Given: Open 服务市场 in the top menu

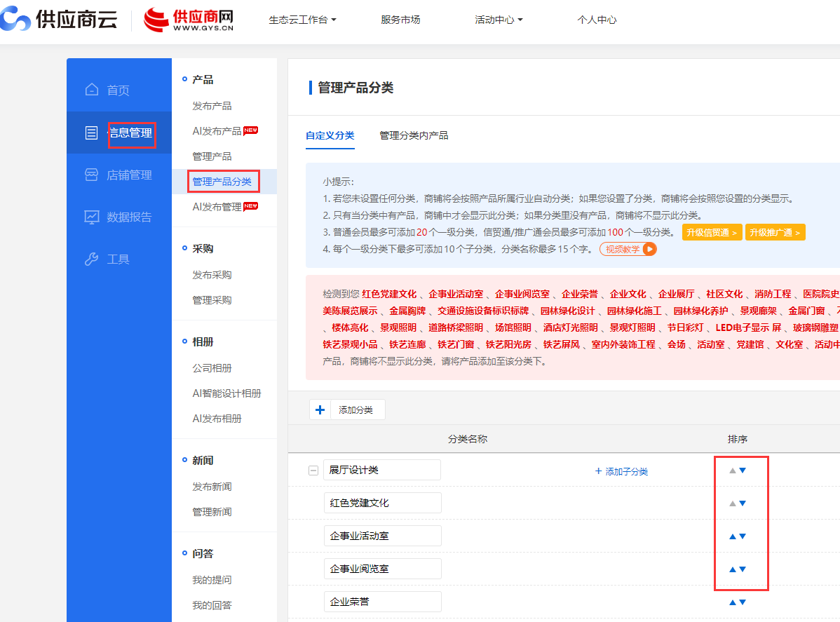Looking at the screenshot, I should coord(400,20).
